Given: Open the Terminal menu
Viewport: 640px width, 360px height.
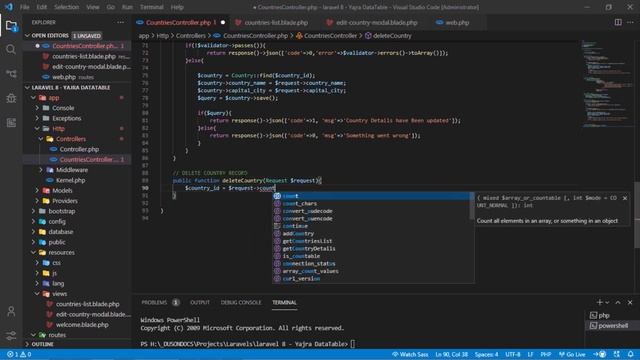Looking at the screenshot, I should 151,7.
